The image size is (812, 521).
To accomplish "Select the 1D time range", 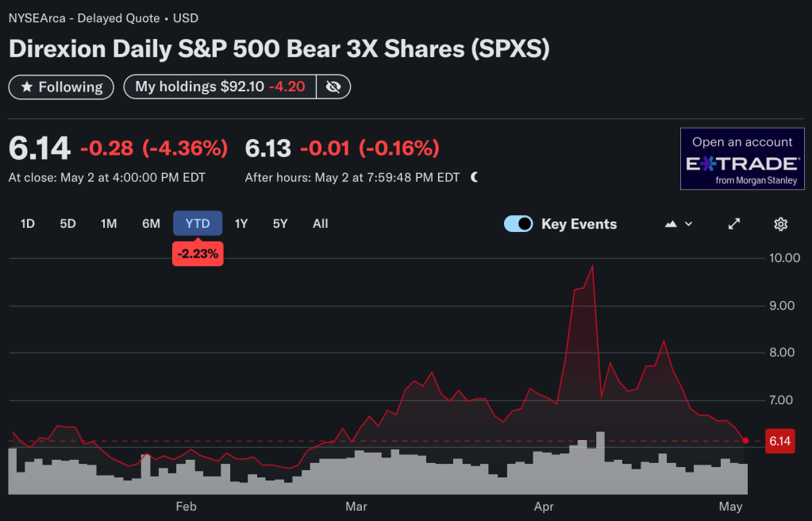I will 28,224.
